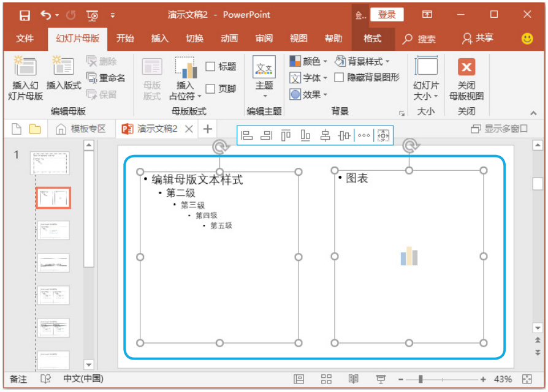The height and width of the screenshot is (392, 548).
Task: Open the 字体 fonts dropdown
Action: coord(308,78)
